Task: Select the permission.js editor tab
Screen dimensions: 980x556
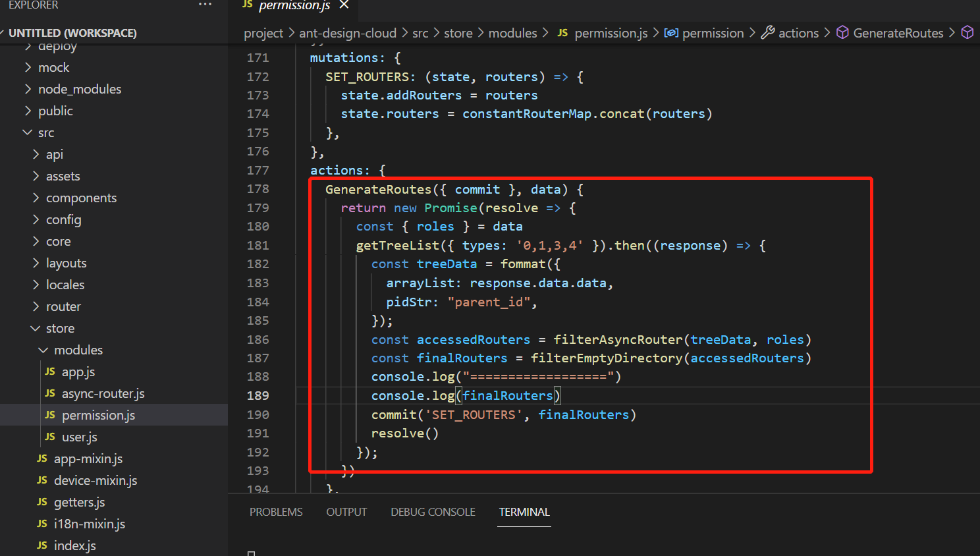Action: (294, 5)
